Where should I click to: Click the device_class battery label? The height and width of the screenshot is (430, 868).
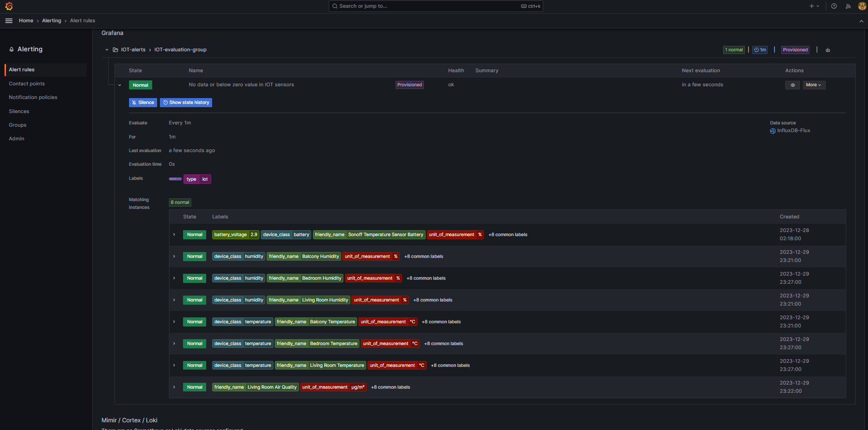(286, 235)
